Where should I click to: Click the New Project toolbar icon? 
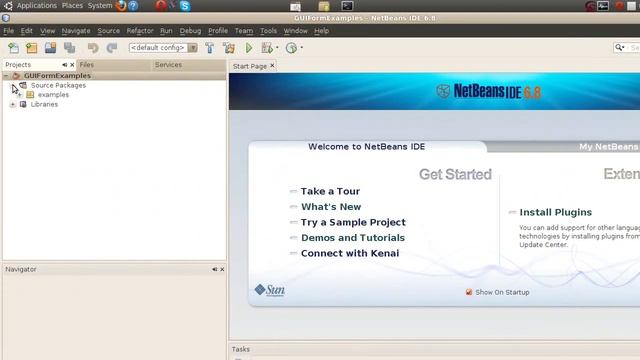click(x=31, y=48)
